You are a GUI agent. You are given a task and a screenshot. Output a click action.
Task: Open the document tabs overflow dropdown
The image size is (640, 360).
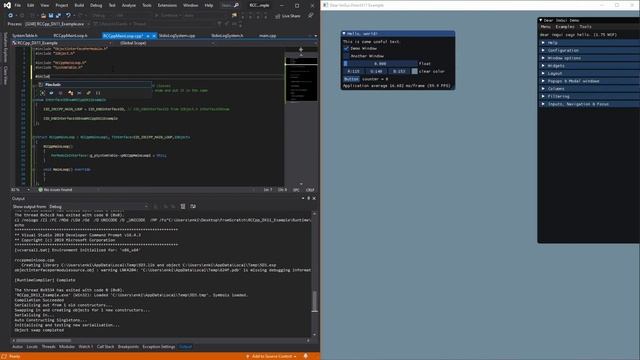(316, 36)
